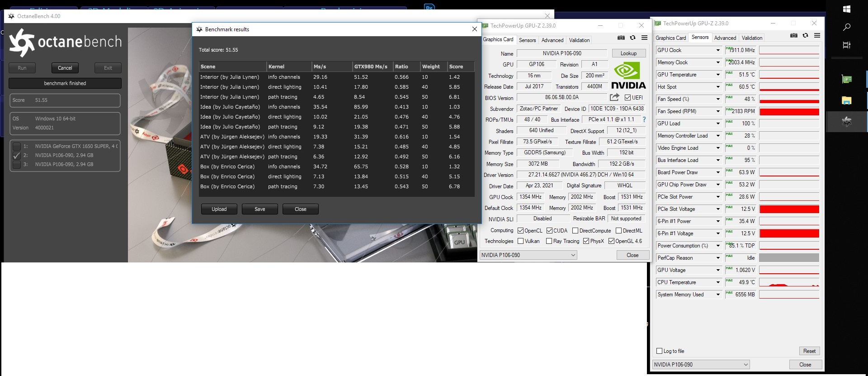Click the GPU-Z Sensors window title icon
This screenshot has width=868, height=376.
[658, 24]
